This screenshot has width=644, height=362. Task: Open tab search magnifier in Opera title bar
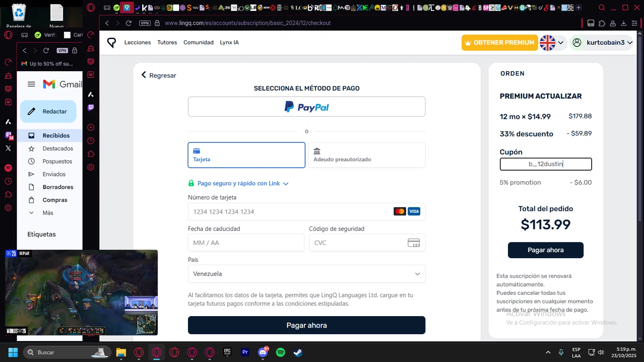click(x=602, y=8)
